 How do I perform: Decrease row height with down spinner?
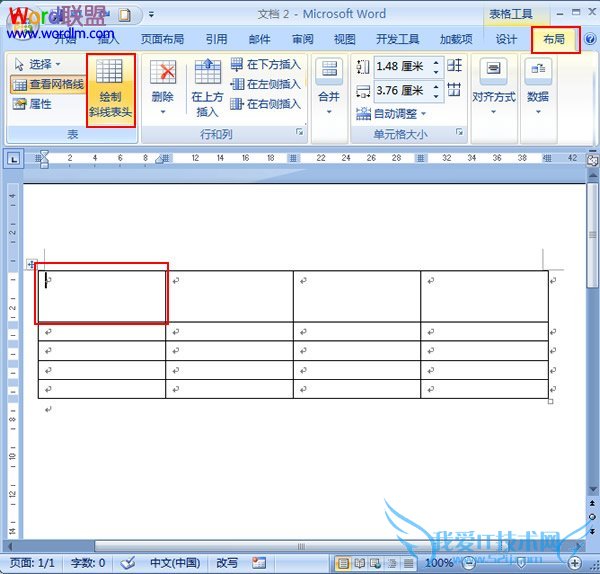(436, 72)
